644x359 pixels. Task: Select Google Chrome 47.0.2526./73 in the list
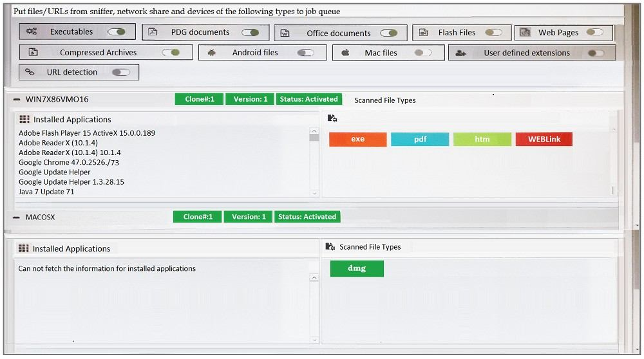point(69,163)
